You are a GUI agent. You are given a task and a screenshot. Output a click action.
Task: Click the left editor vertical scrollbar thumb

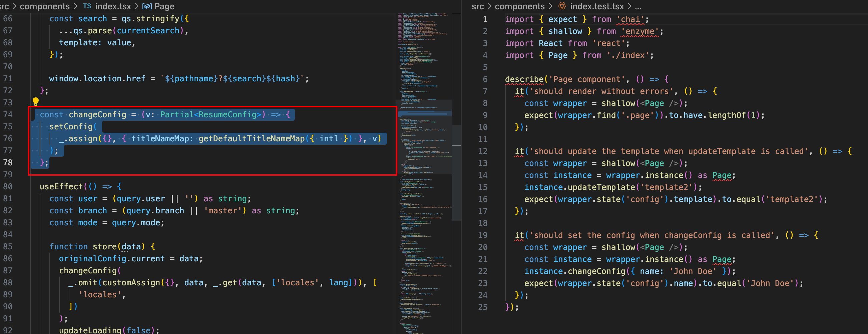456,173
